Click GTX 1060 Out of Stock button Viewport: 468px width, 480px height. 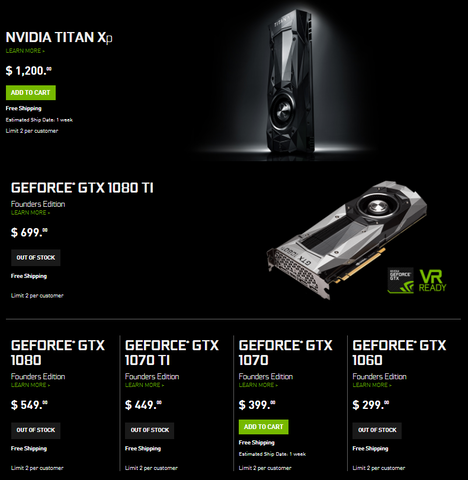coord(377,430)
